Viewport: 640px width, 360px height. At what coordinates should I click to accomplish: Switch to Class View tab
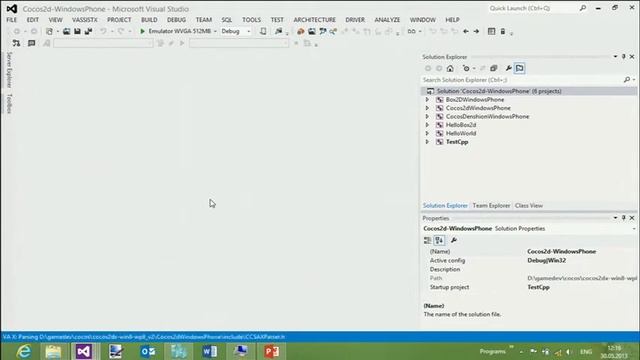click(x=529, y=206)
